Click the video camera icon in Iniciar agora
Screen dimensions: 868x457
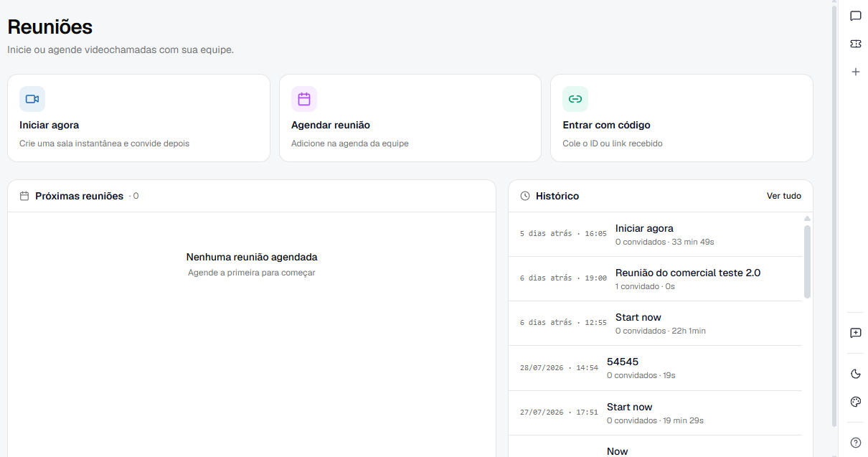pyautogui.click(x=32, y=99)
